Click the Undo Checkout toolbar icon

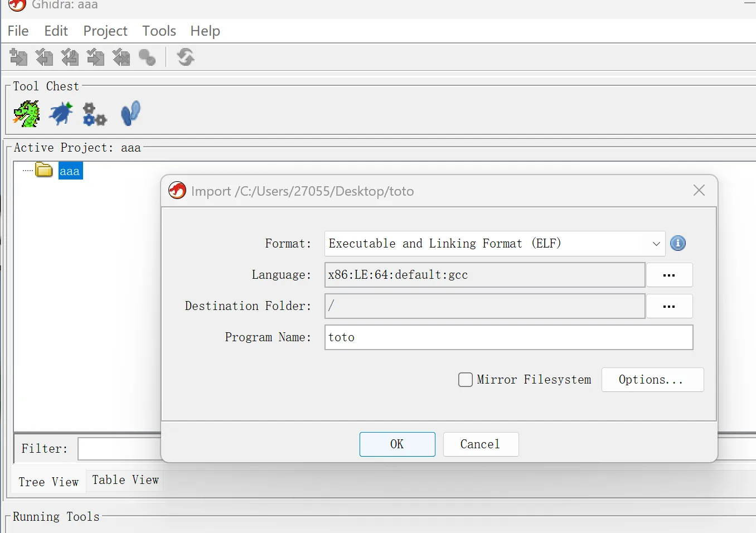click(121, 57)
